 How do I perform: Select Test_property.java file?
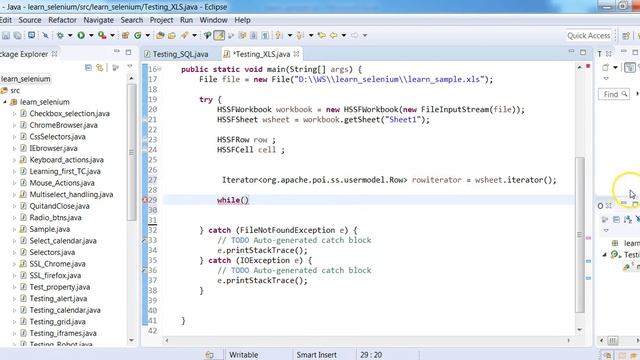click(60, 287)
